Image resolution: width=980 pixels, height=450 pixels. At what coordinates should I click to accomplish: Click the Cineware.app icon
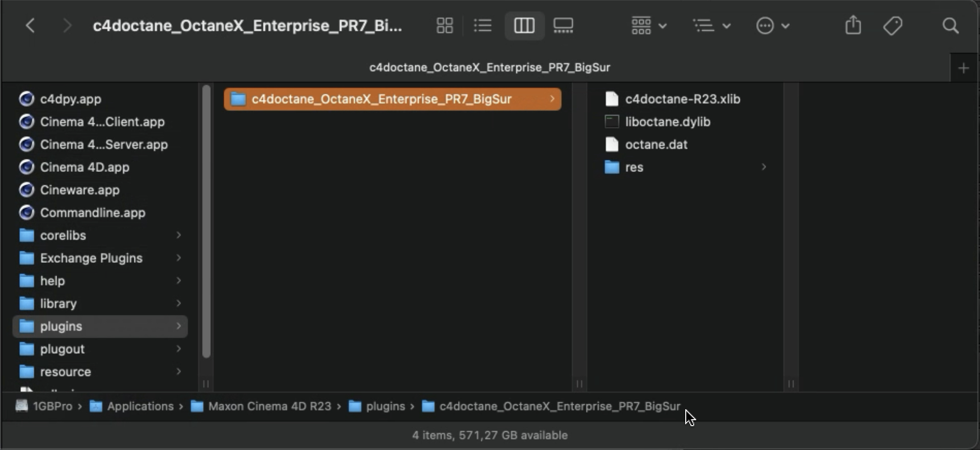[x=26, y=190]
